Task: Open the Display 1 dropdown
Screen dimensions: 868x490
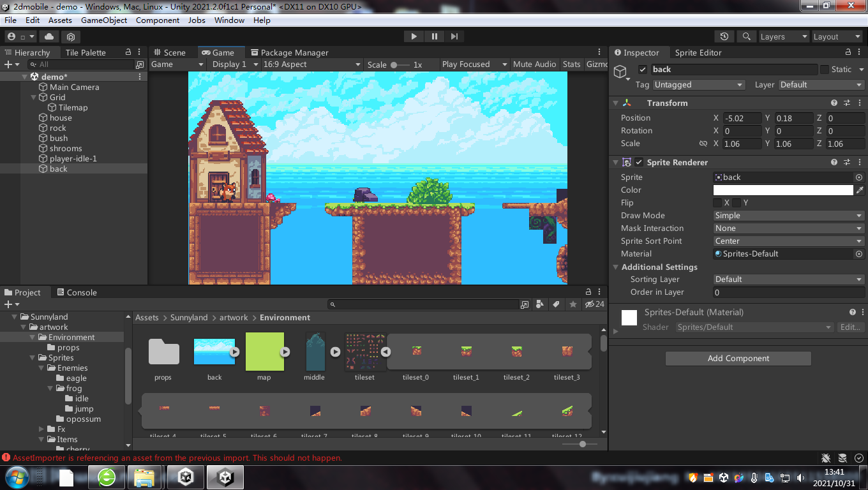Action: [234, 64]
